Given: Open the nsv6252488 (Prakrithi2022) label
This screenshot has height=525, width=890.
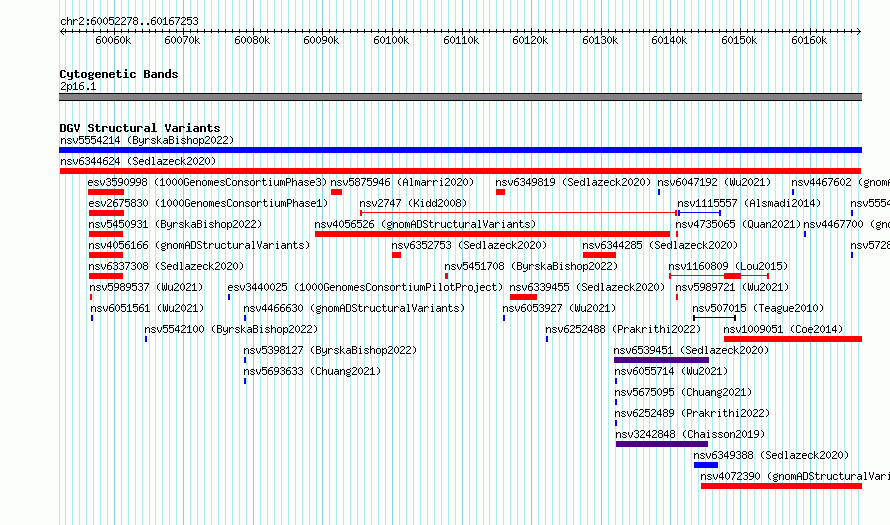Looking at the screenshot, I should pos(623,329).
